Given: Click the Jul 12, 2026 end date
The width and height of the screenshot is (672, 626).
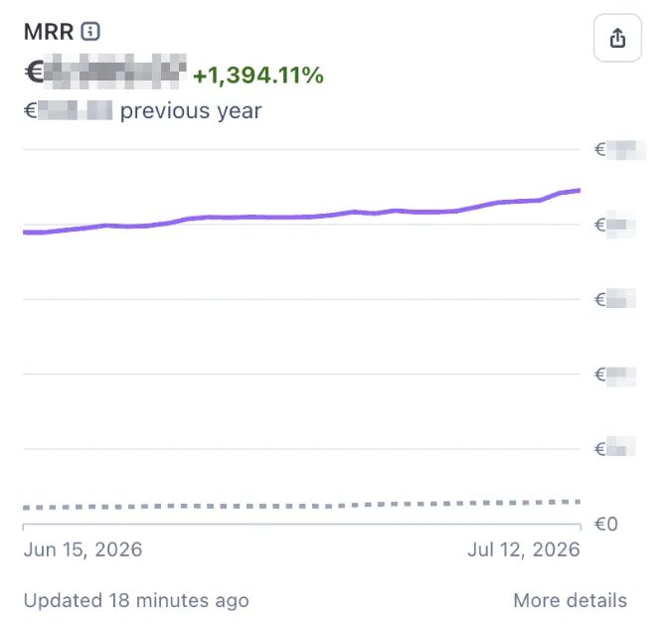Looking at the screenshot, I should click(524, 549).
